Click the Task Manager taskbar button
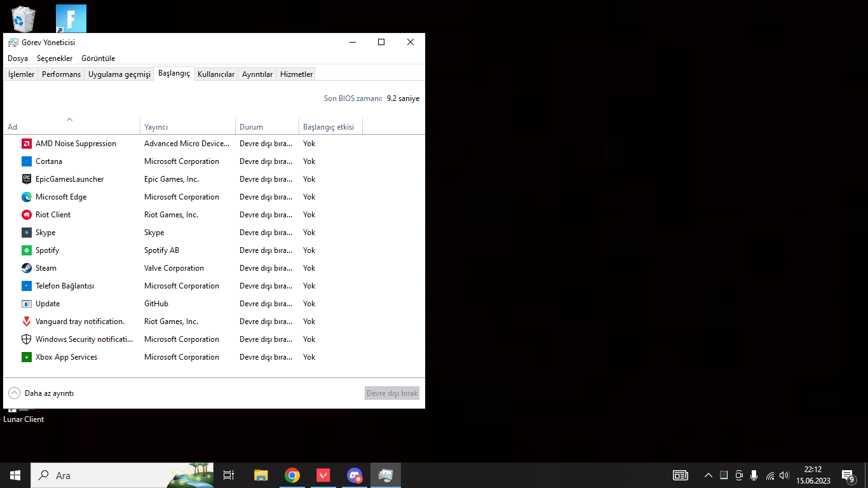 [x=386, y=475]
